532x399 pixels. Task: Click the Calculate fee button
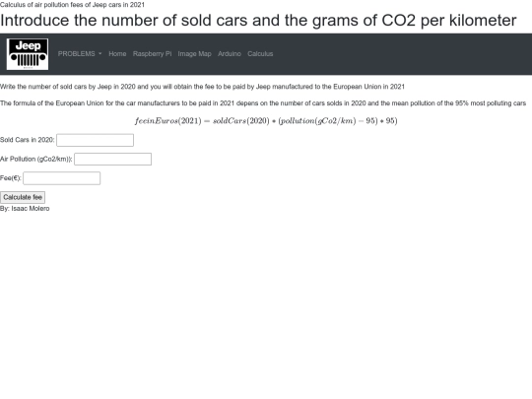[x=23, y=197]
